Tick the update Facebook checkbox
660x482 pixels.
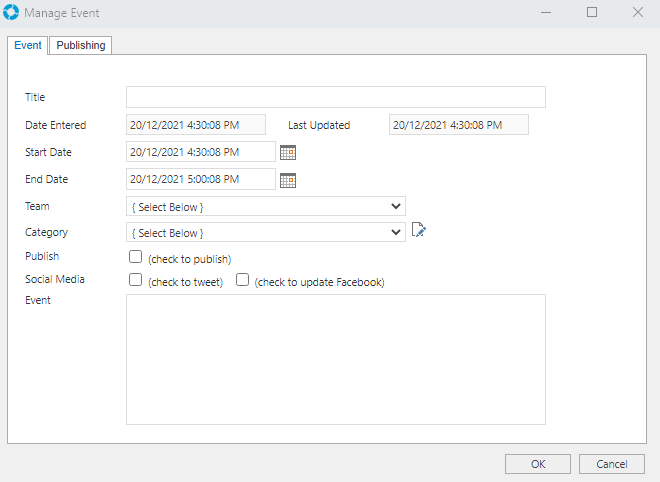point(242,281)
